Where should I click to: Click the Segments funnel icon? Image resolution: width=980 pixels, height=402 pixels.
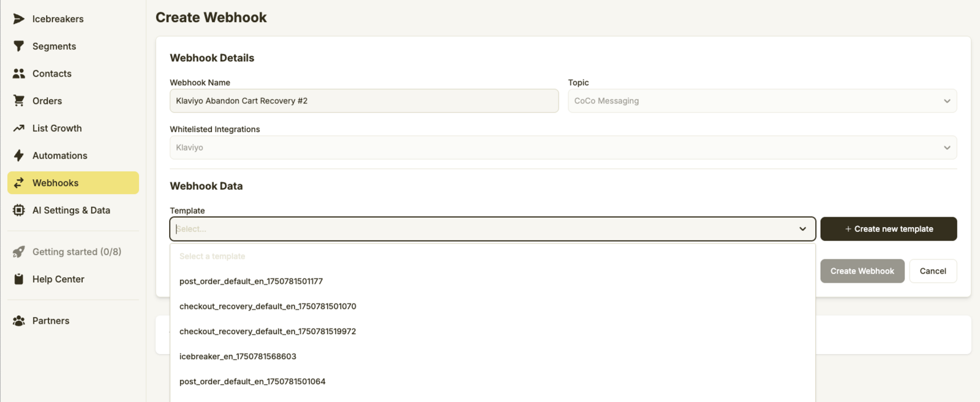click(x=19, y=46)
